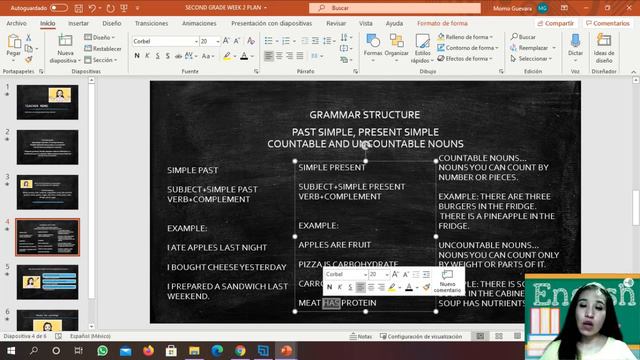Open the ribbon font size 20 dropdown
Viewport: 640px width, 360px height.
coord(218,41)
